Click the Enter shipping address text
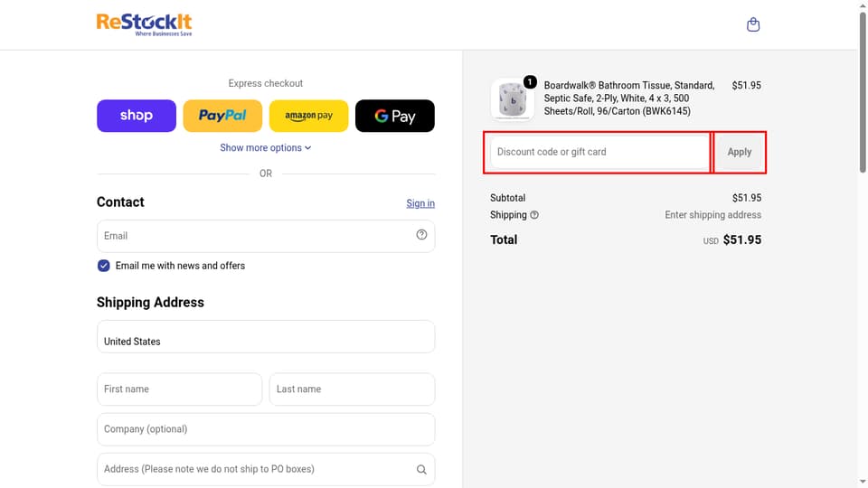 point(712,215)
